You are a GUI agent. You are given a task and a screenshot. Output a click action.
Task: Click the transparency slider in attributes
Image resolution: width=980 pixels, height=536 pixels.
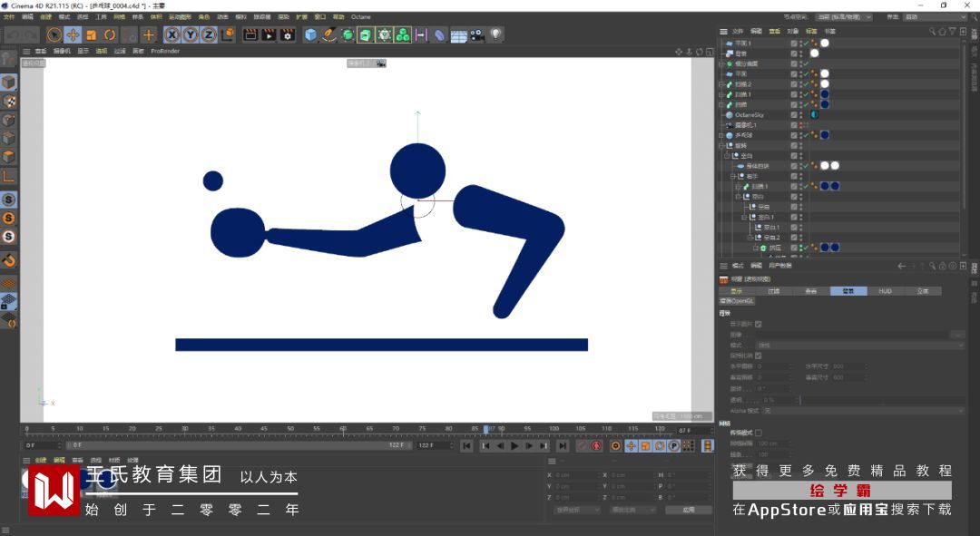click(x=883, y=400)
